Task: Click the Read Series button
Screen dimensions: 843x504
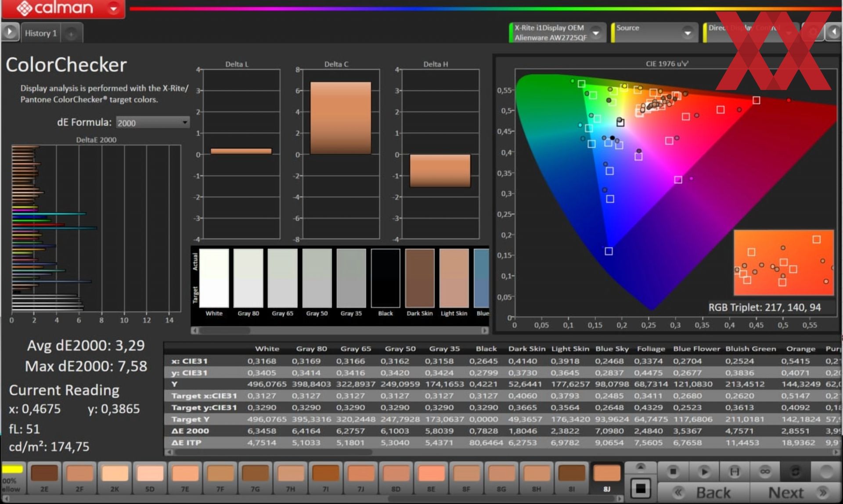Action: [x=734, y=472]
